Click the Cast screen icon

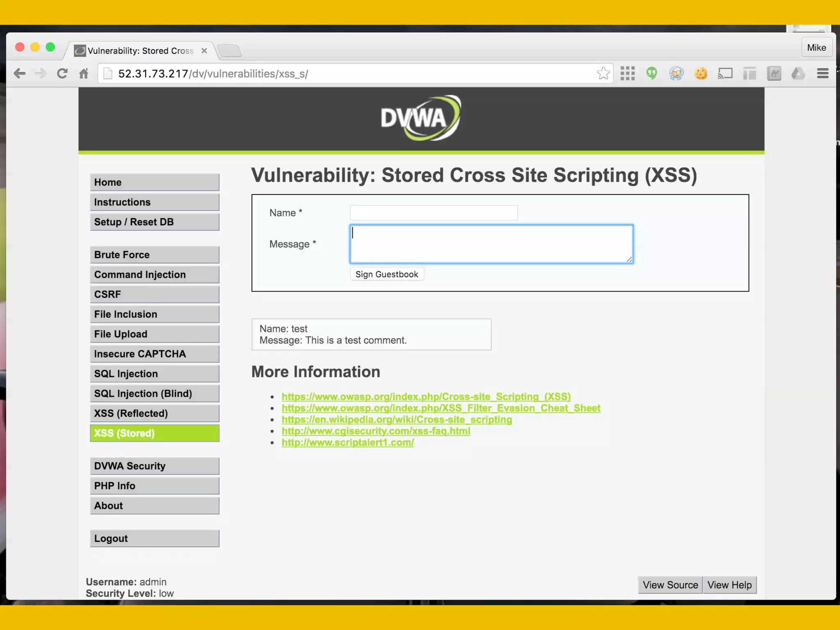[725, 73]
